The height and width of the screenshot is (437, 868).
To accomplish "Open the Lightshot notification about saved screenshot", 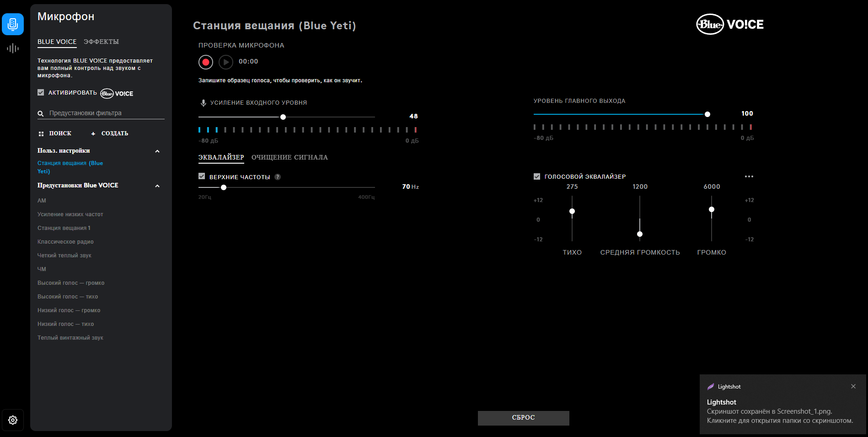I will (x=782, y=405).
